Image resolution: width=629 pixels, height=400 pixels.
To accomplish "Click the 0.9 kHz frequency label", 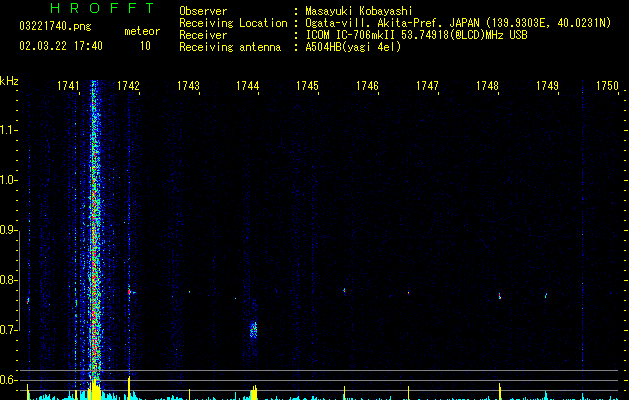I will [8, 230].
